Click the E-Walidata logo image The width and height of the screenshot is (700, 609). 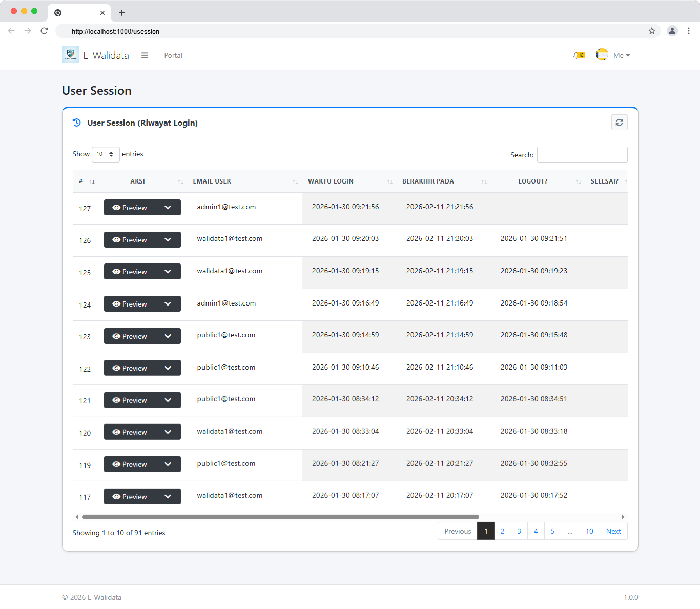click(x=70, y=55)
